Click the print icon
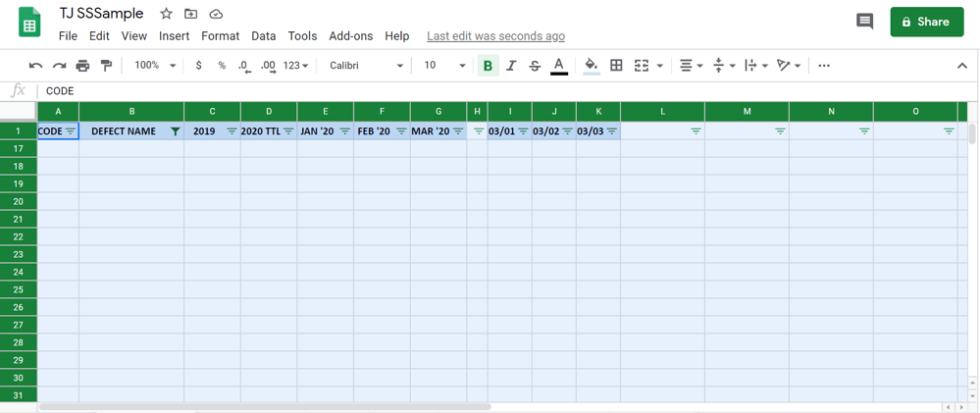 (82, 66)
